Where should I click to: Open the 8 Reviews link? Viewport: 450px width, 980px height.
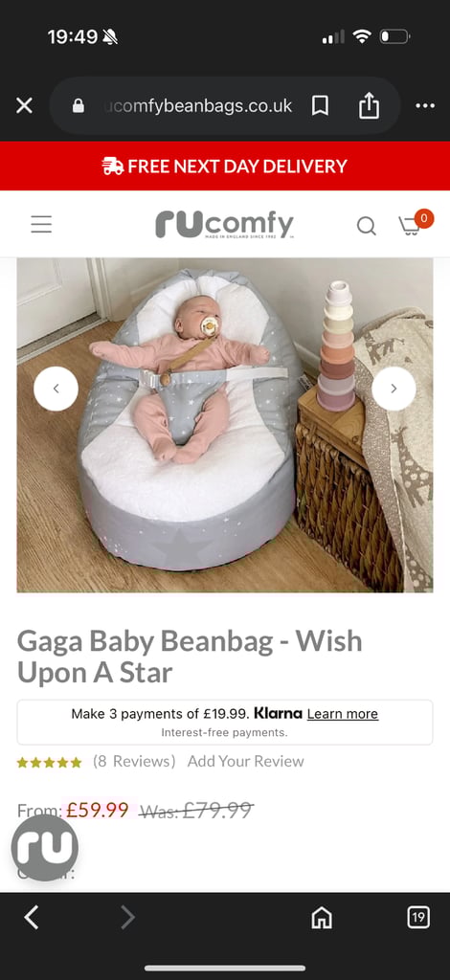click(134, 761)
